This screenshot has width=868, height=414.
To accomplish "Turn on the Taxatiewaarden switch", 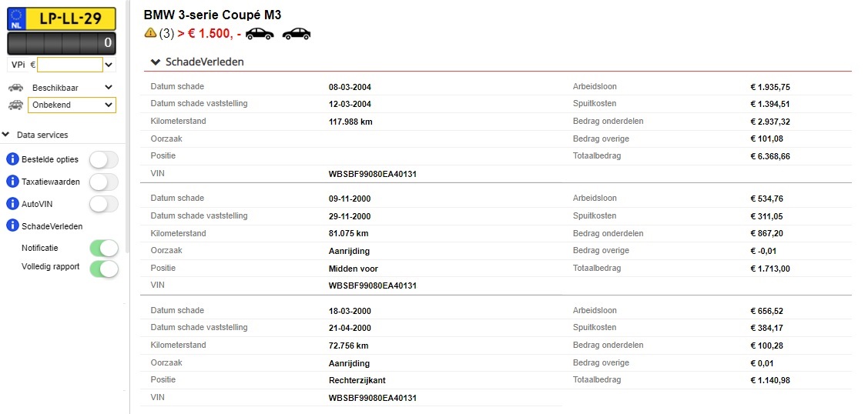I will pos(104,182).
